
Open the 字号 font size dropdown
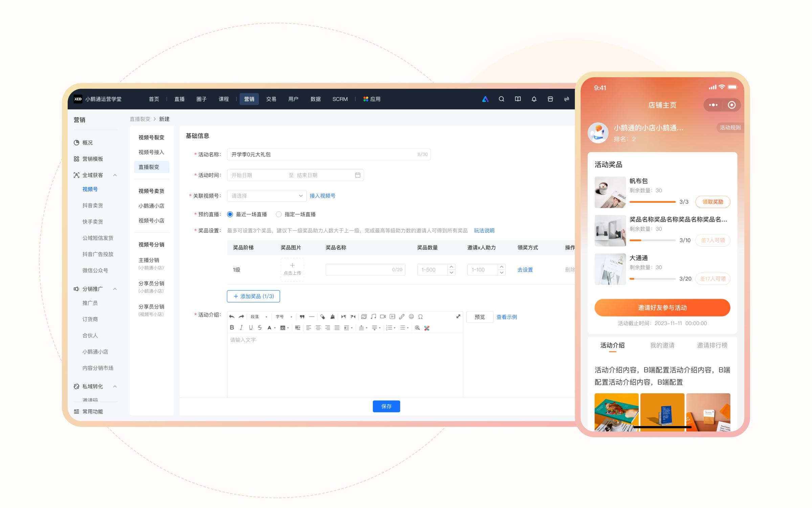(284, 317)
